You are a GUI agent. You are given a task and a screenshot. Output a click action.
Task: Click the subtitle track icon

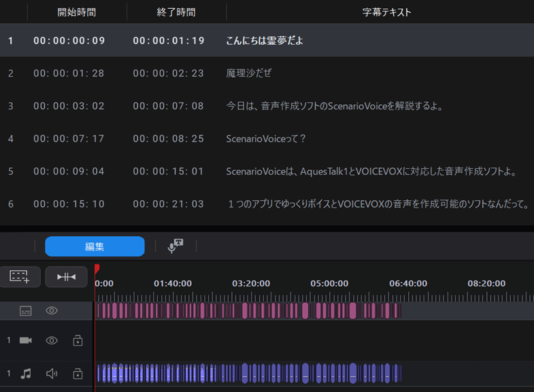tap(26, 310)
